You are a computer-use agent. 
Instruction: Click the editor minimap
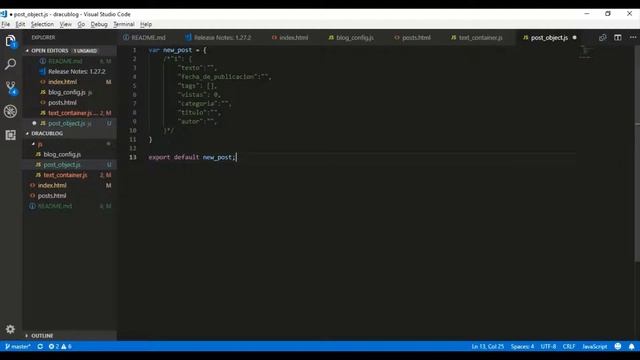pos(585,52)
